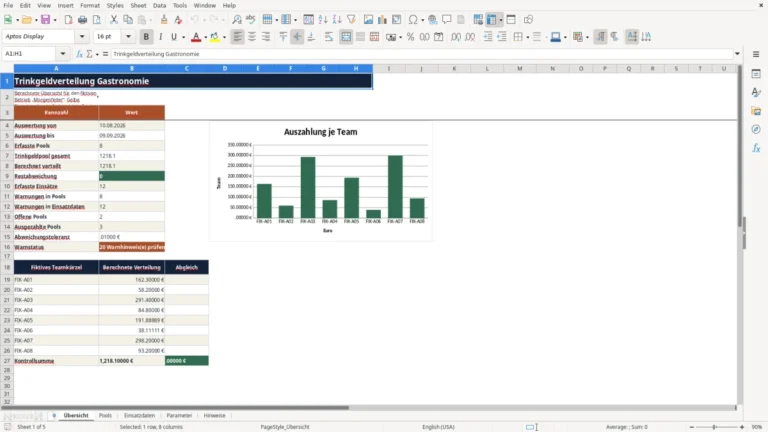Toggle Bold formatting

tap(146, 37)
